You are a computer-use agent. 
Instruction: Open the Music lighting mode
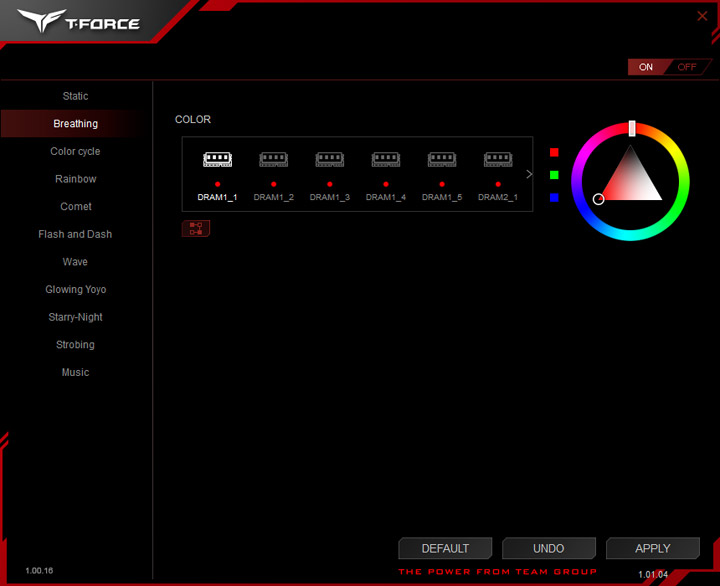click(76, 372)
